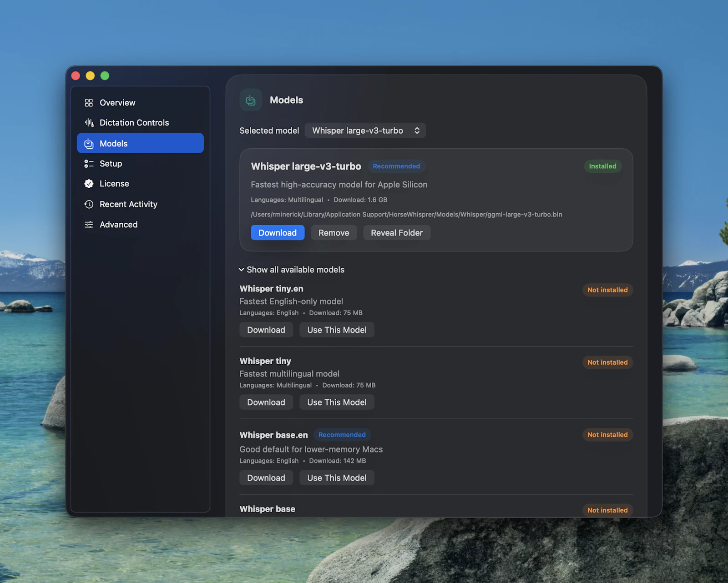
Task: Click the dropdown's up-down chevron arrows
Action: 417,131
